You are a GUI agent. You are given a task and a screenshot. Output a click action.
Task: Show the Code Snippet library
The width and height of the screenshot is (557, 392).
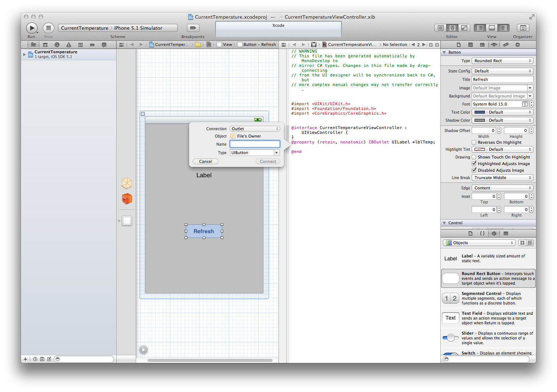pos(482,234)
